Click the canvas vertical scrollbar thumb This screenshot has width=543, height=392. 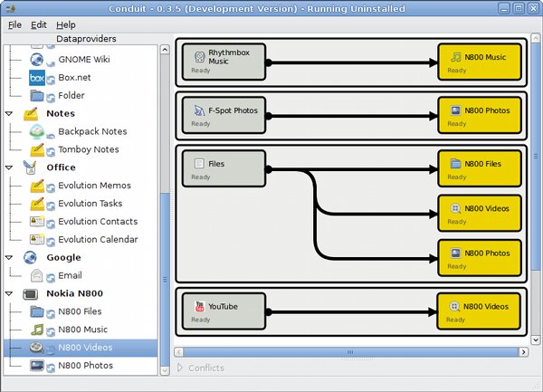point(536,156)
